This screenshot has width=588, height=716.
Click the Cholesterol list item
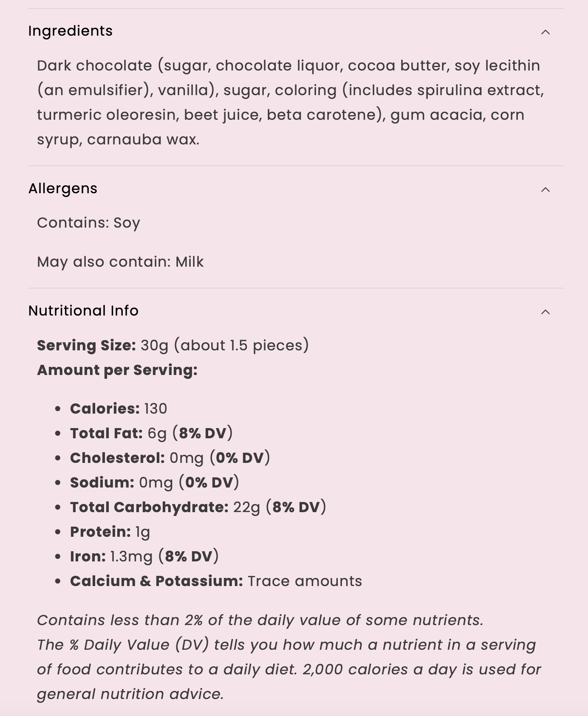(170, 458)
